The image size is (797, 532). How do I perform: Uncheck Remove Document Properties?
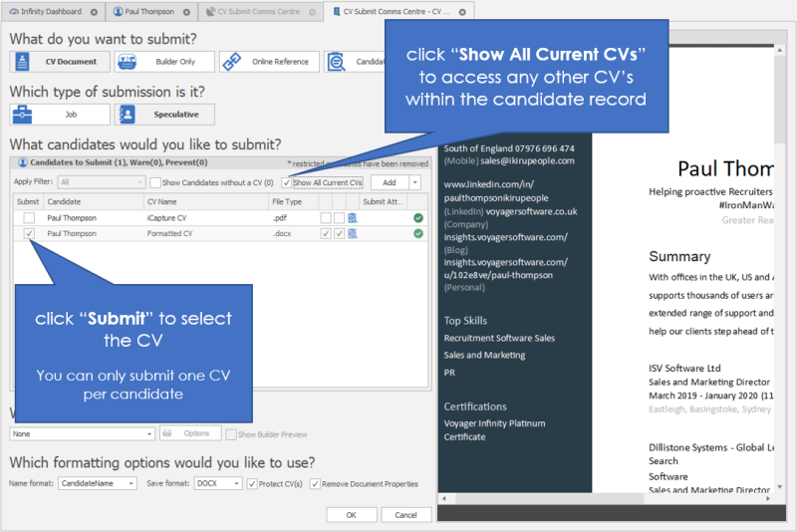[315, 484]
